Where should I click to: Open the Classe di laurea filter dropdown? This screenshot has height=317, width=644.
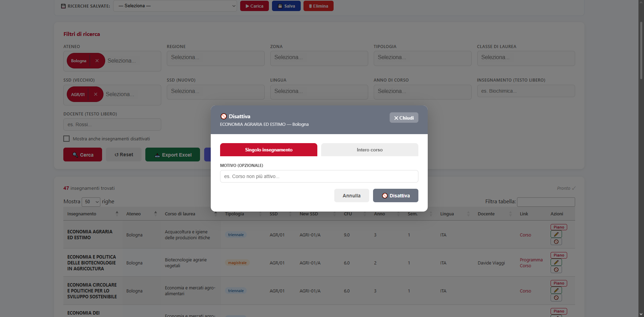(x=526, y=58)
